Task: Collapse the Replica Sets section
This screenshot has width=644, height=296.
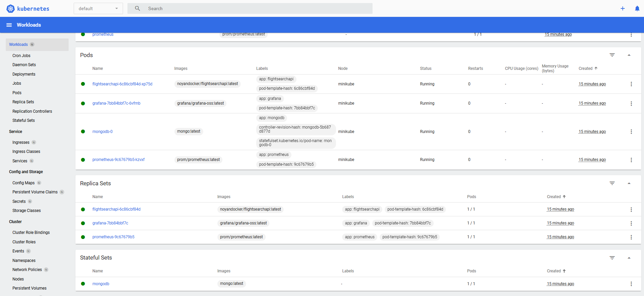Action: pos(629,183)
